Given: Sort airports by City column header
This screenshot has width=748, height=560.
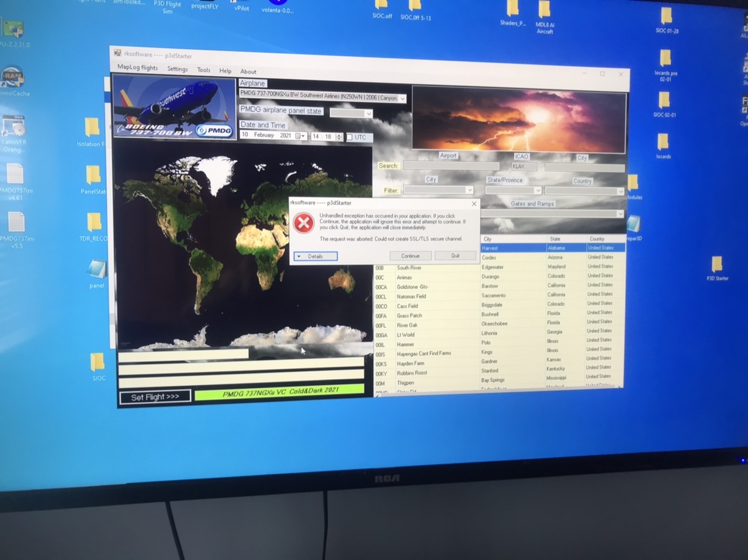Looking at the screenshot, I should [512, 239].
